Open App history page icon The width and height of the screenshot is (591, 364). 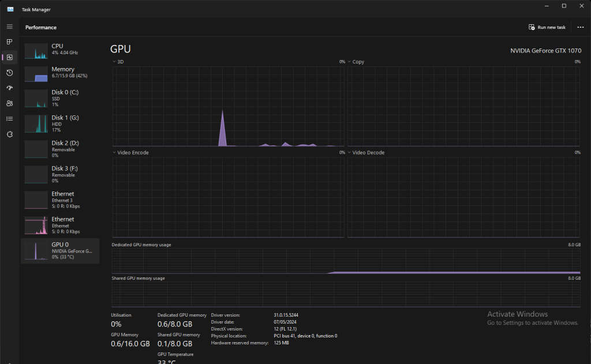click(9, 73)
